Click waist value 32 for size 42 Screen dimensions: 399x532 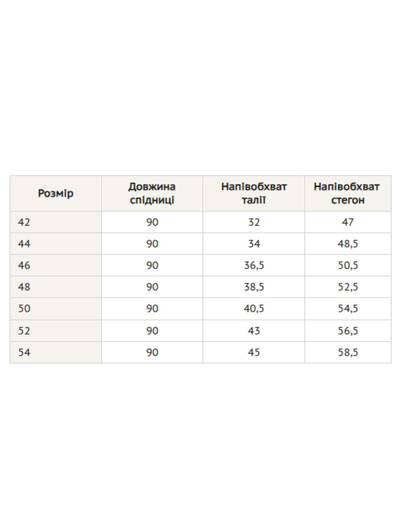tap(254, 222)
